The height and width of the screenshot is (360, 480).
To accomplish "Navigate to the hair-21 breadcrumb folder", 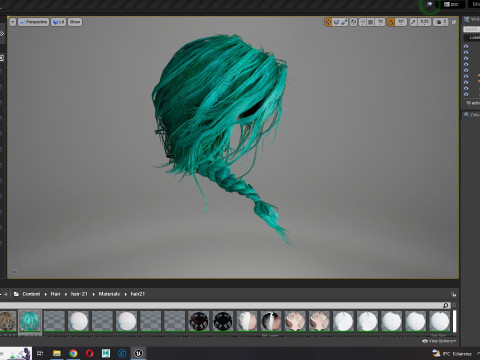I will [x=79, y=294].
